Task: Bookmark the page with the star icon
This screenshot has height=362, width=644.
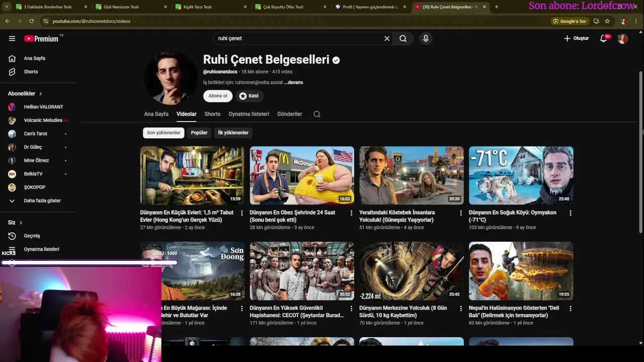Action: coord(607,21)
